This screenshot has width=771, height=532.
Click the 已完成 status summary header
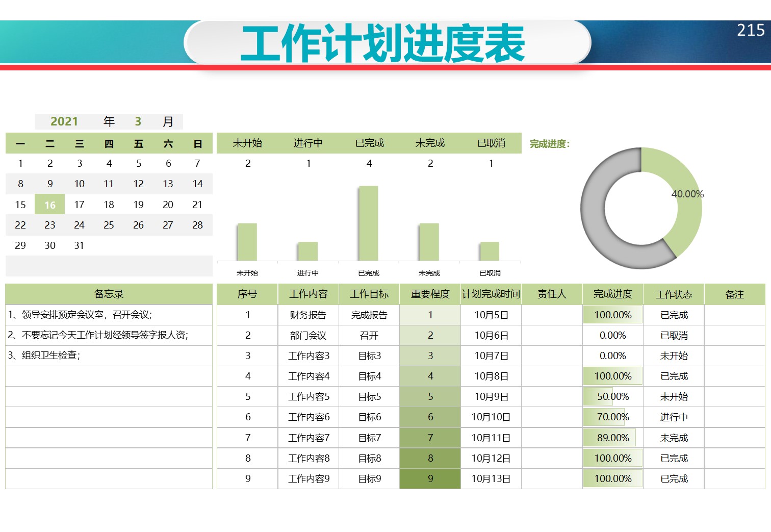(369, 143)
